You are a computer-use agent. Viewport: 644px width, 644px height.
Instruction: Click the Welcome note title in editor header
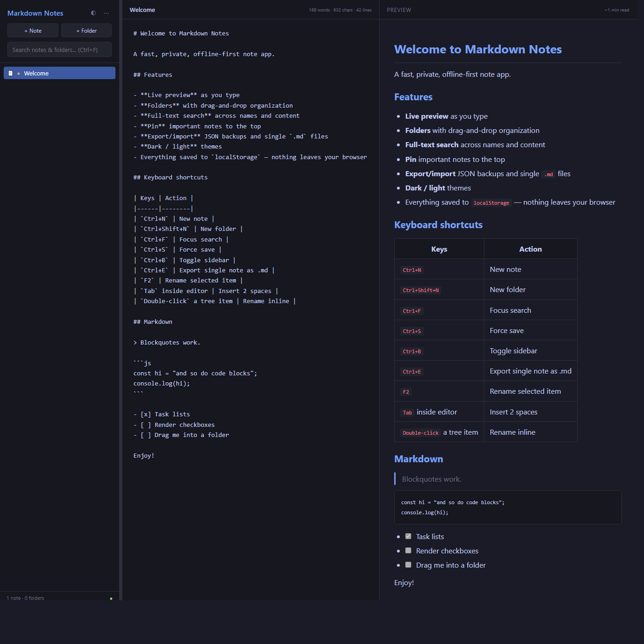point(142,10)
